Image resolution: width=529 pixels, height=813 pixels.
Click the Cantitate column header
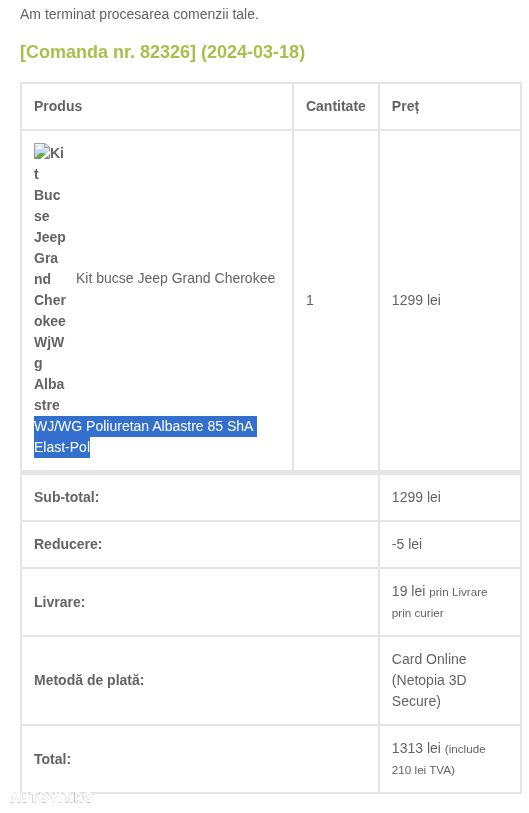[336, 106]
